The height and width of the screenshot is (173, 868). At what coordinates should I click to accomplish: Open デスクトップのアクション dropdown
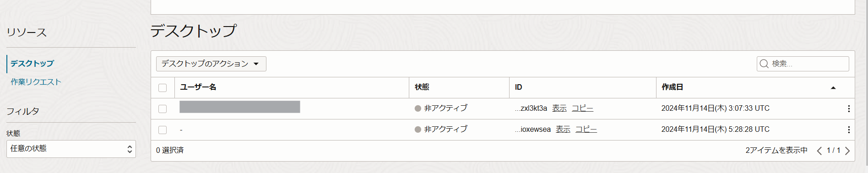click(211, 64)
